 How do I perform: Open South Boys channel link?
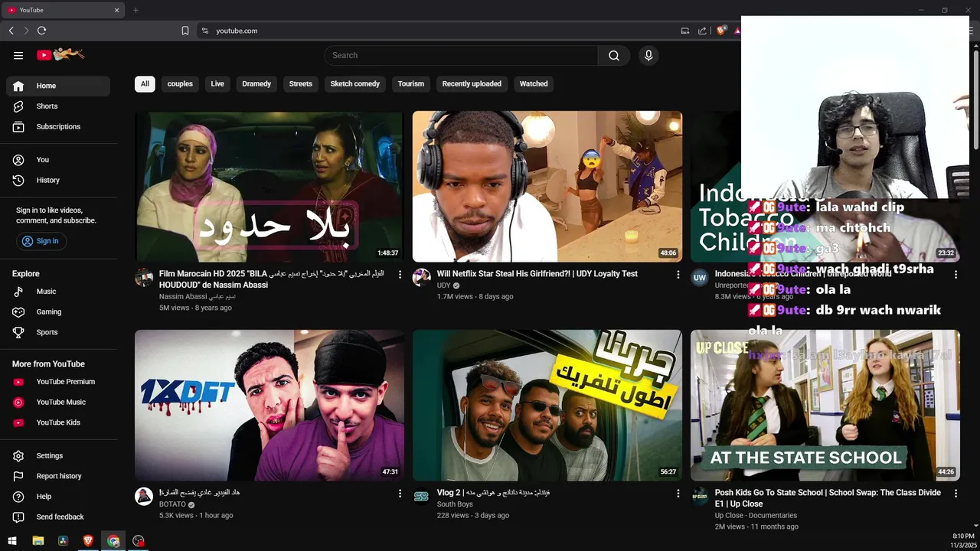click(x=455, y=504)
